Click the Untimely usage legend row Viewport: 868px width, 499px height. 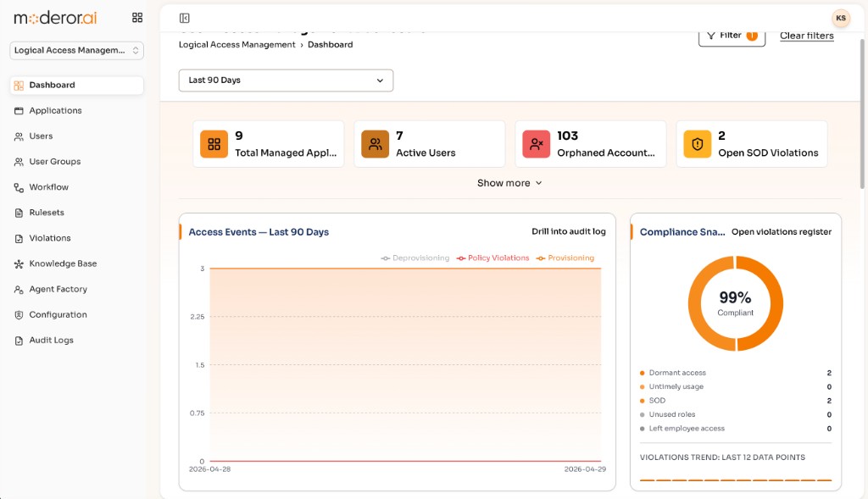click(x=735, y=386)
